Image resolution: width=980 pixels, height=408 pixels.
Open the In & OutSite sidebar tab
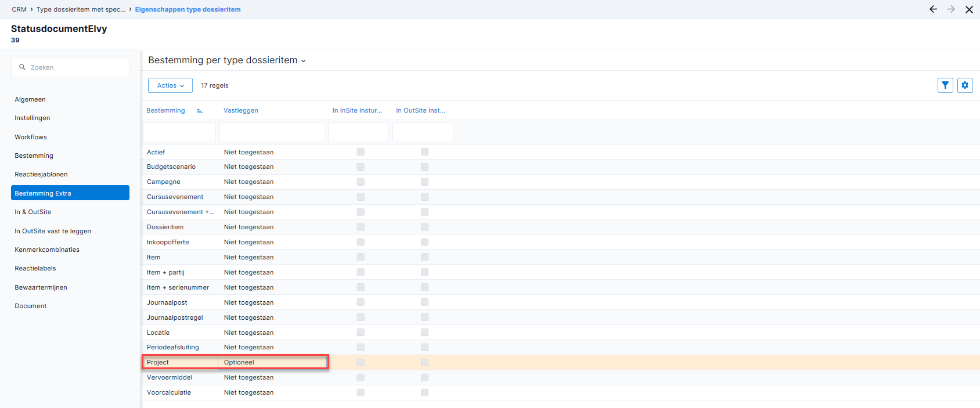33,212
